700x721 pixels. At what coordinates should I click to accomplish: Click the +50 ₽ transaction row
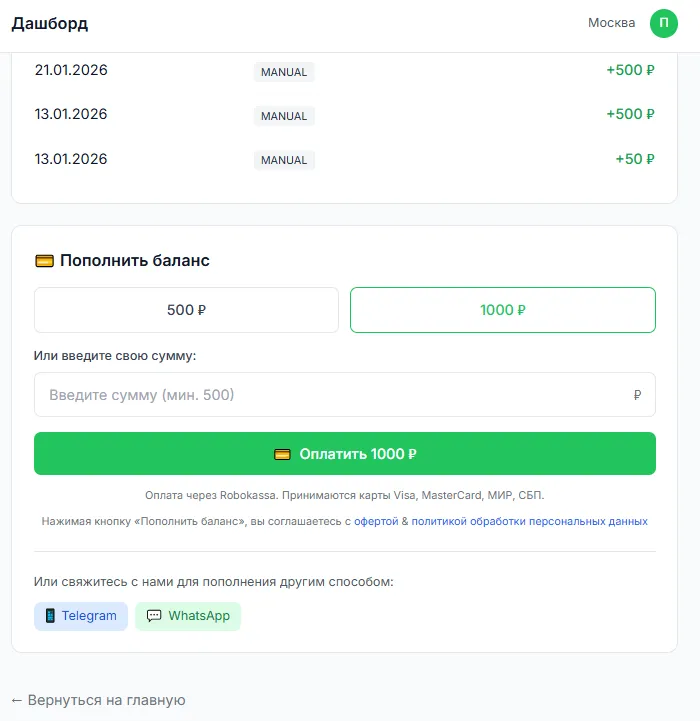(x=344, y=159)
